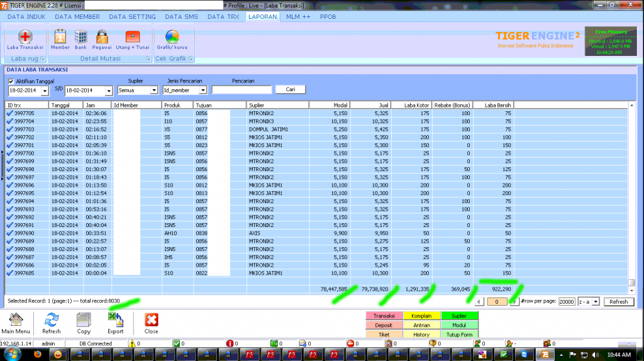Image resolution: width=644 pixels, height=361 pixels.
Task: Expand the Suplier dropdown showing Semua
Action: 154,91
